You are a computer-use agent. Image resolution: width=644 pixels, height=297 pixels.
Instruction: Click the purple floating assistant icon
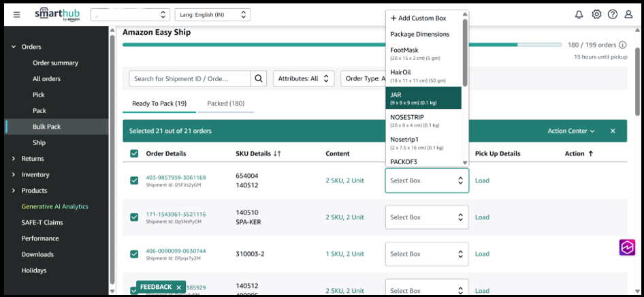[626, 248]
